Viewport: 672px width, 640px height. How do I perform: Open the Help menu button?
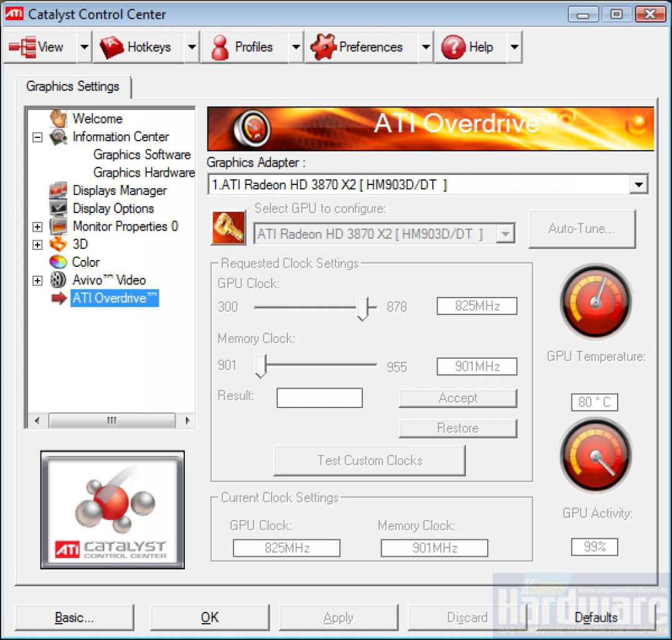[x=471, y=47]
